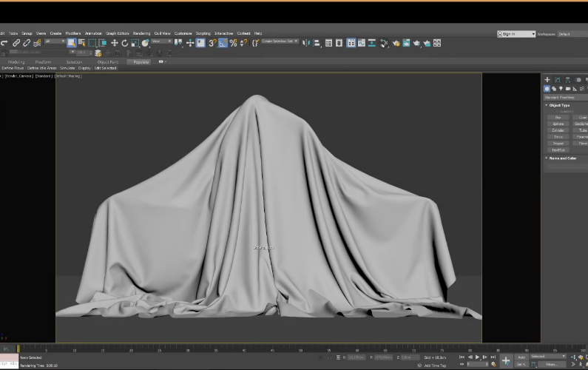588x370 pixels.
Task: Click the Select and Link icon
Action: coord(17,43)
